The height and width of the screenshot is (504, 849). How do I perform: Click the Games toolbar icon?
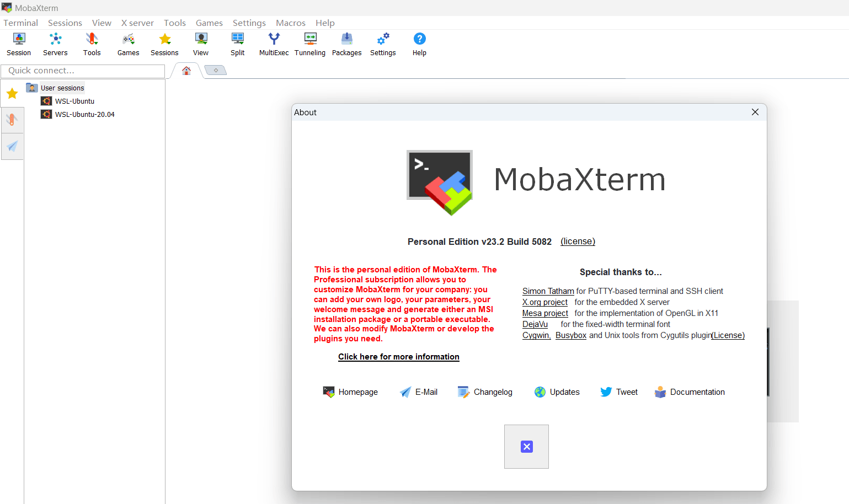(128, 44)
